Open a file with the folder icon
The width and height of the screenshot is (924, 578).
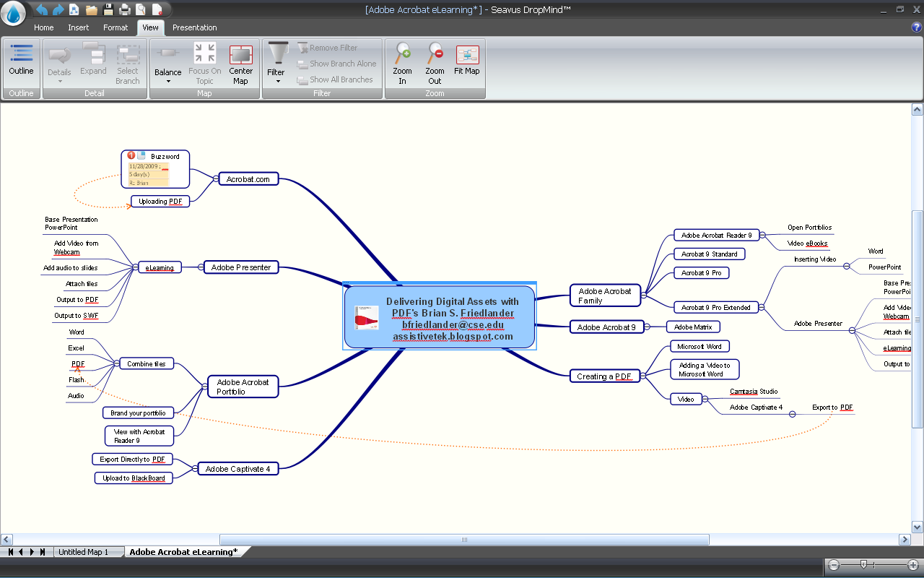pyautogui.click(x=92, y=9)
